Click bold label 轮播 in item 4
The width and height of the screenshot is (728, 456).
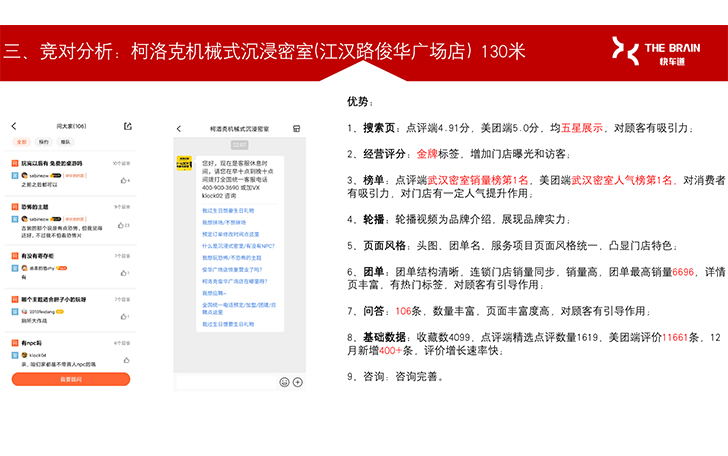pyautogui.click(x=374, y=219)
